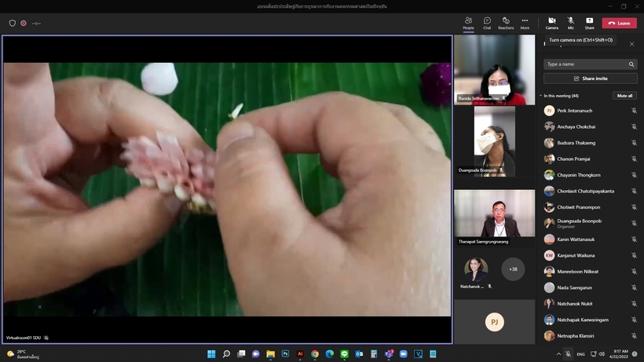Open Microsoft Edge from taskbar
644x362 pixels.
[x=329, y=354]
